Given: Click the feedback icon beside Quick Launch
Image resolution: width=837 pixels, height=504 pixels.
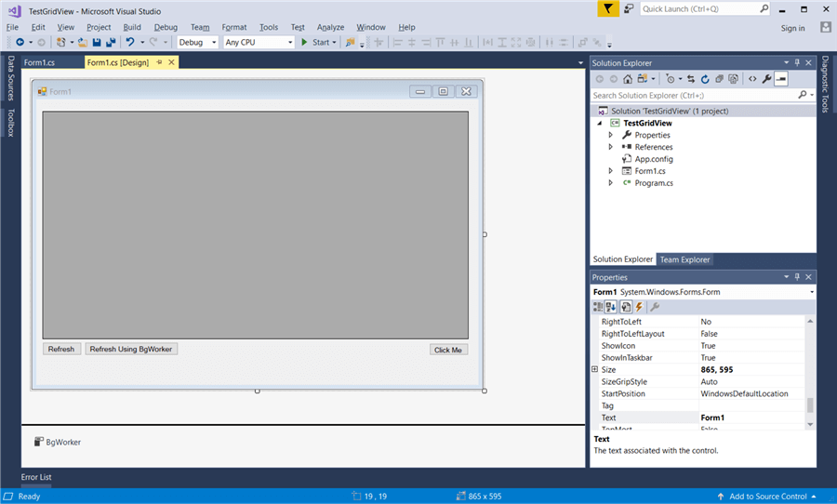Looking at the screenshot, I should (x=629, y=8).
